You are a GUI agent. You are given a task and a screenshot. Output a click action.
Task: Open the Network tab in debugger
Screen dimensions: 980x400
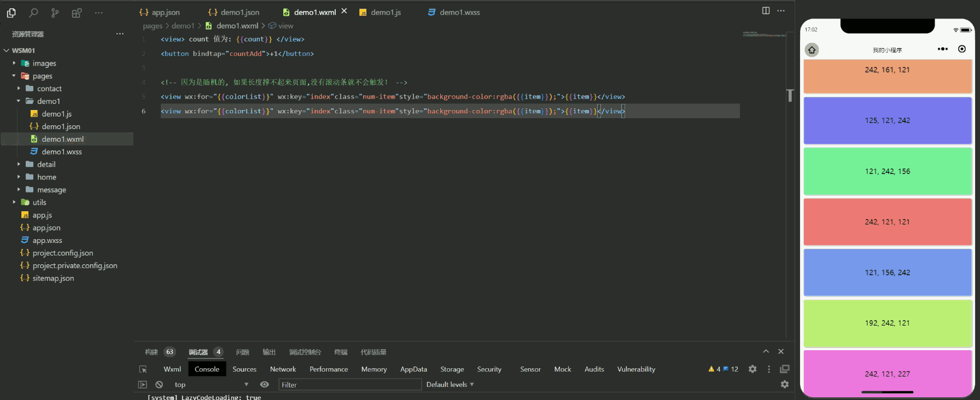283,369
